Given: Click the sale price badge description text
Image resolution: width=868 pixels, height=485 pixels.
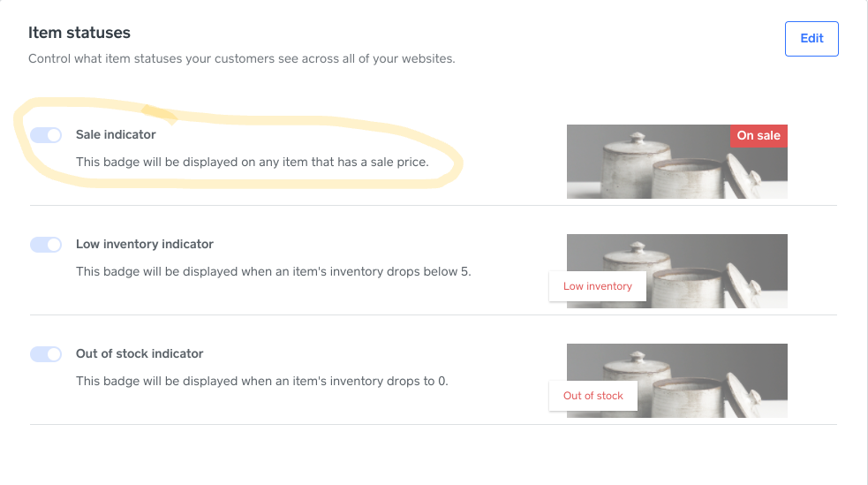Looking at the screenshot, I should [x=252, y=163].
